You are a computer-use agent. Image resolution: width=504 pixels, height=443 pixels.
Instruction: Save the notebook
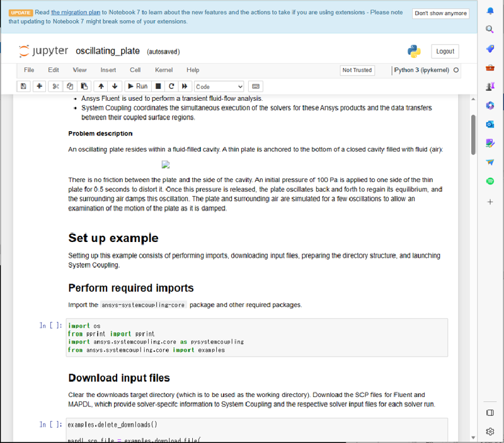click(x=23, y=86)
